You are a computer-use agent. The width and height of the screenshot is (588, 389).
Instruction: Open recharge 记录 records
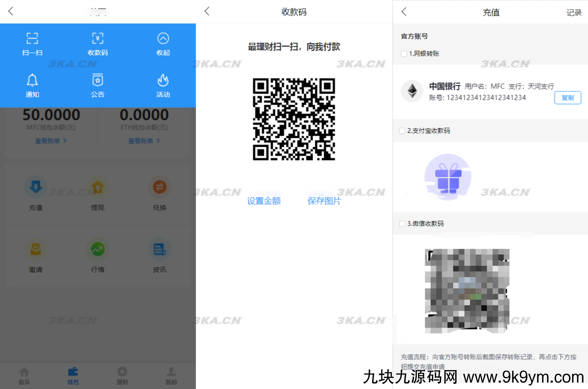(x=574, y=13)
